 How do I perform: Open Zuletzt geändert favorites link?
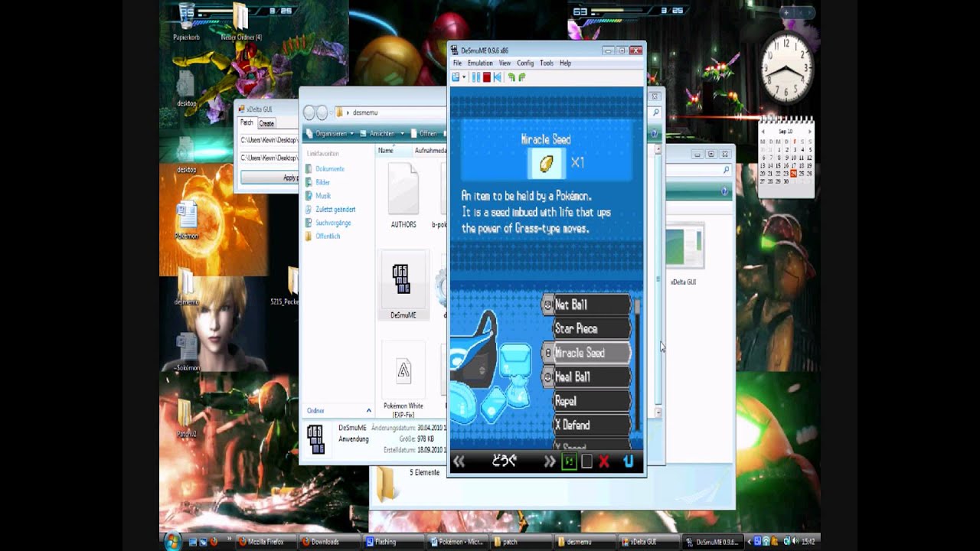click(329, 209)
